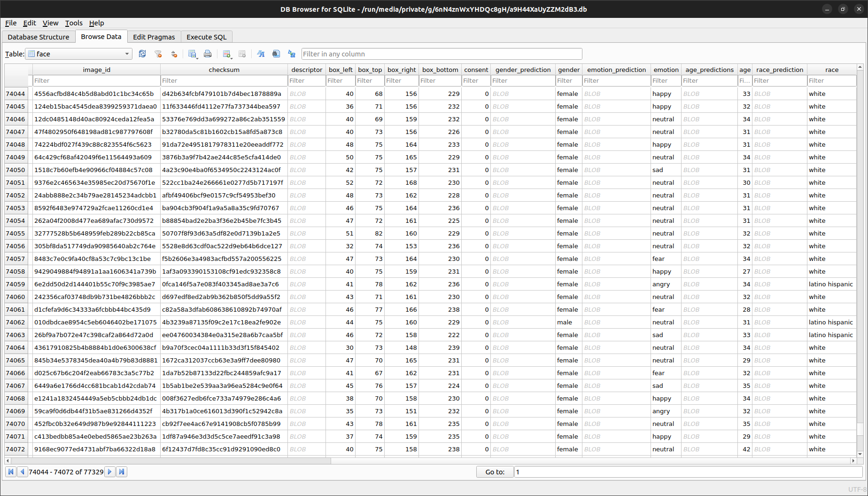The image size is (868, 496).
Task: Open find in cells icon
Action: [276, 54]
